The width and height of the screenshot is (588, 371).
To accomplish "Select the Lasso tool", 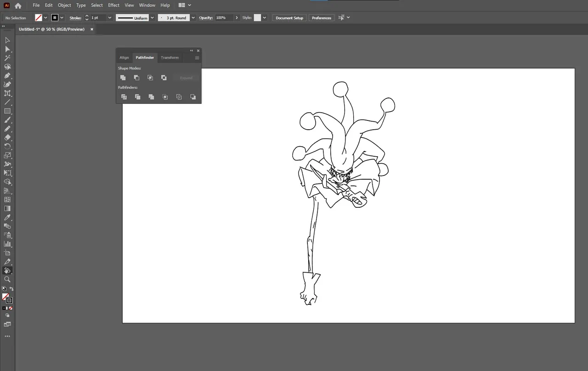I will [x=7, y=67].
